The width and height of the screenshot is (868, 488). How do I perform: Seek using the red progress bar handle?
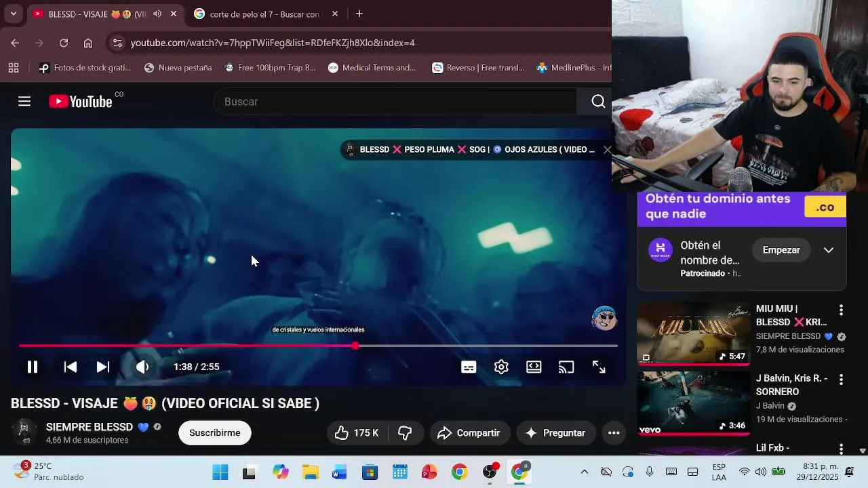click(x=355, y=346)
